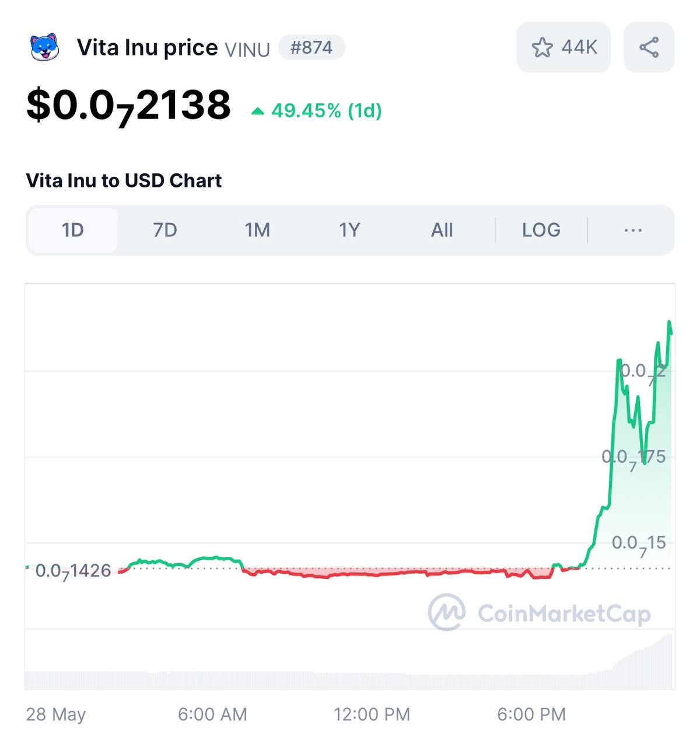
Task: Click the #874 rank badge
Action: coord(311,47)
